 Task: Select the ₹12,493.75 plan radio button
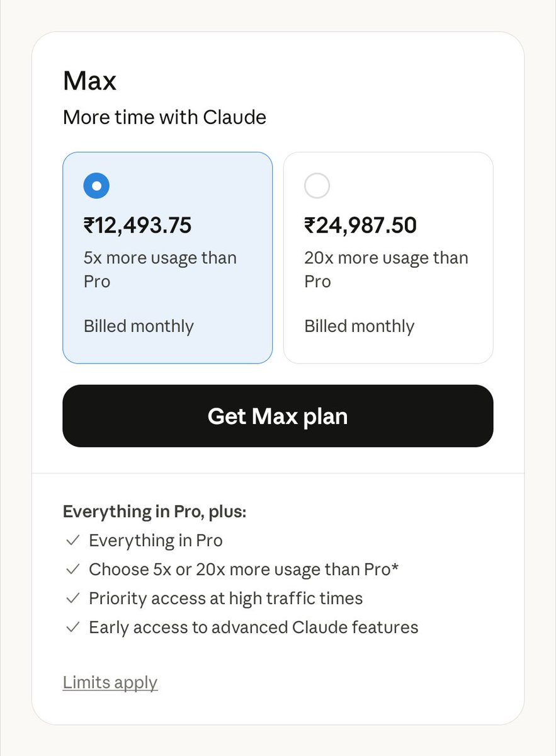click(x=96, y=186)
